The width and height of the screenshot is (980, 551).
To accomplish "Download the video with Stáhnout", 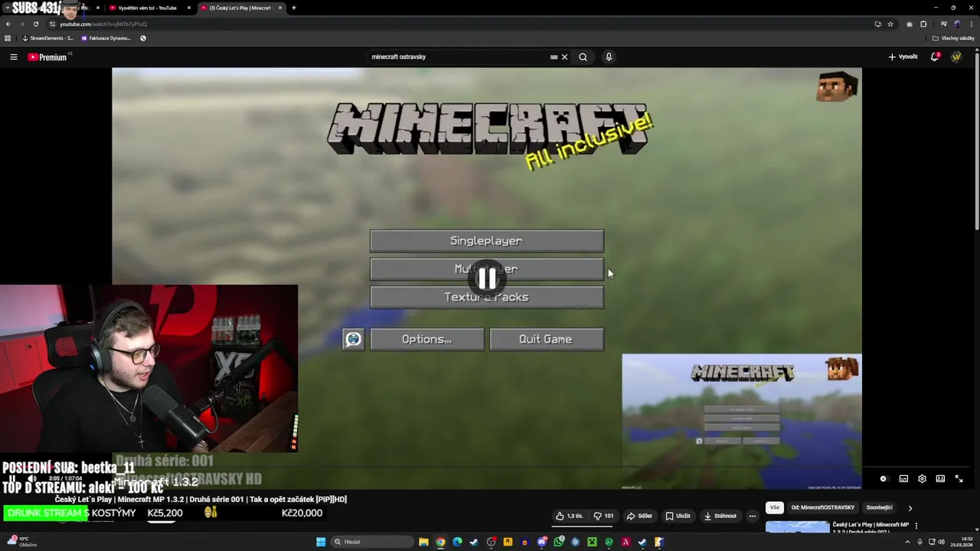I will click(720, 516).
